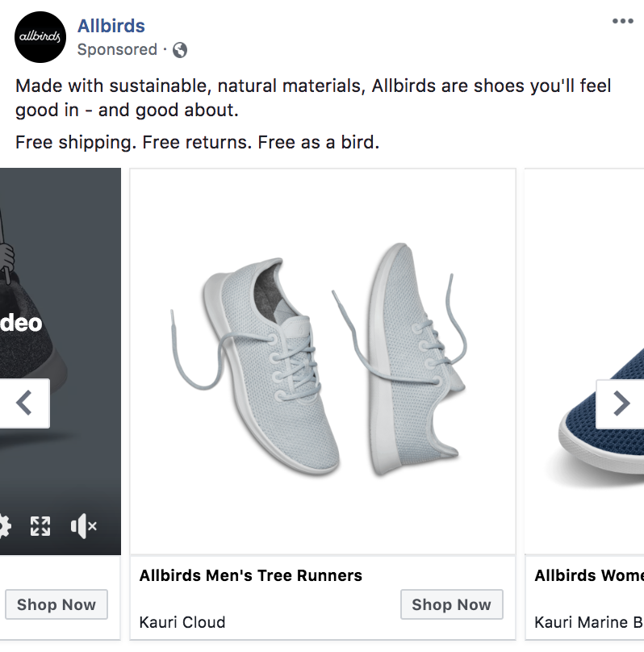The width and height of the screenshot is (644, 652).
Task: Open video settings gear
Action: [3, 526]
